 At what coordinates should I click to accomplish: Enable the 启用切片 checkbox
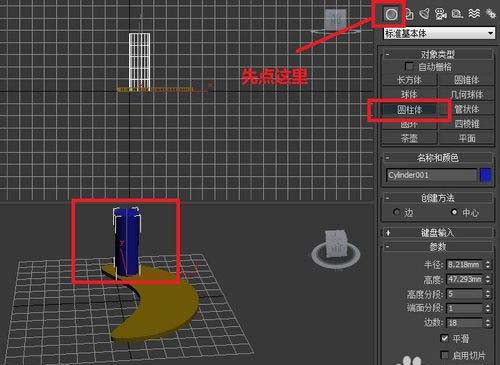[444, 355]
